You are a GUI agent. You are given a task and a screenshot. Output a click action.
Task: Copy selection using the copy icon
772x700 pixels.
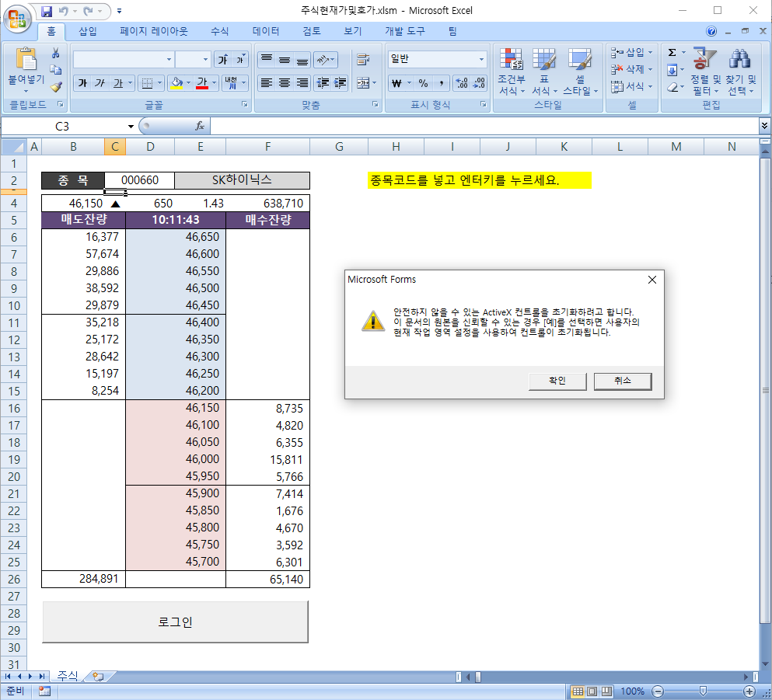[x=56, y=70]
